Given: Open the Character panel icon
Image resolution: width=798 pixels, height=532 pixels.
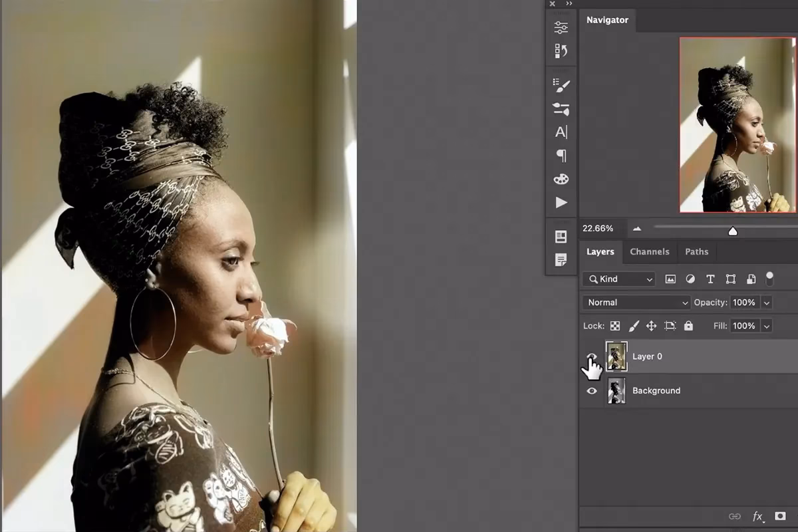Looking at the screenshot, I should pyautogui.click(x=562, y=132).
